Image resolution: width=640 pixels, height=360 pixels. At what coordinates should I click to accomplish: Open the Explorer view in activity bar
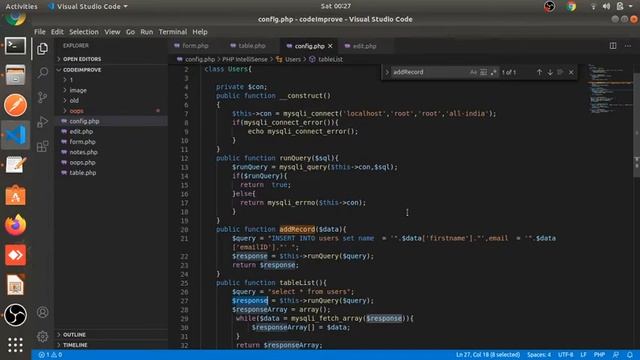tap(42, 49)
